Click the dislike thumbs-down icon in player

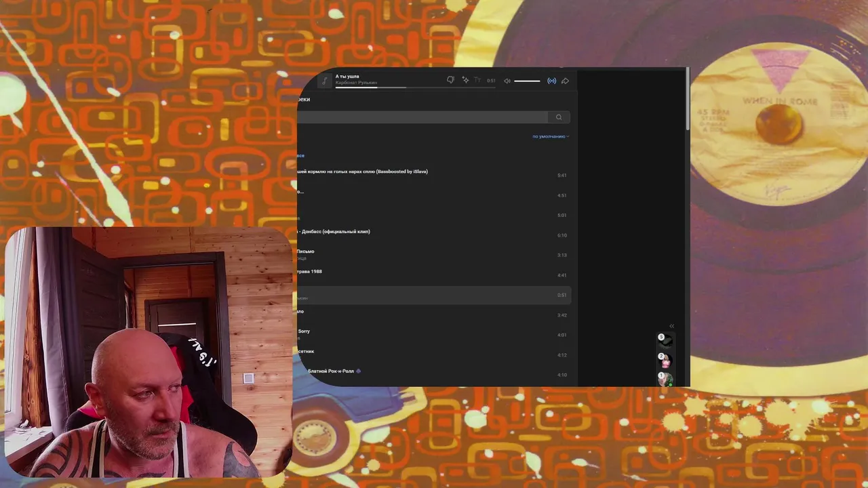point(450,80)
